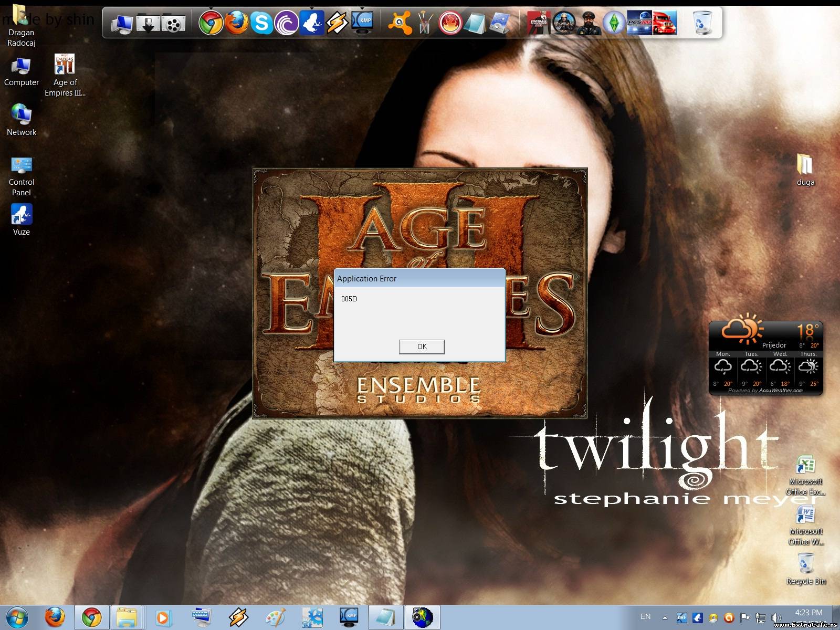This screenshot has width=840, height=630.
Task: Click Firefox on the taskbar
Action: [x=55, y=617]
